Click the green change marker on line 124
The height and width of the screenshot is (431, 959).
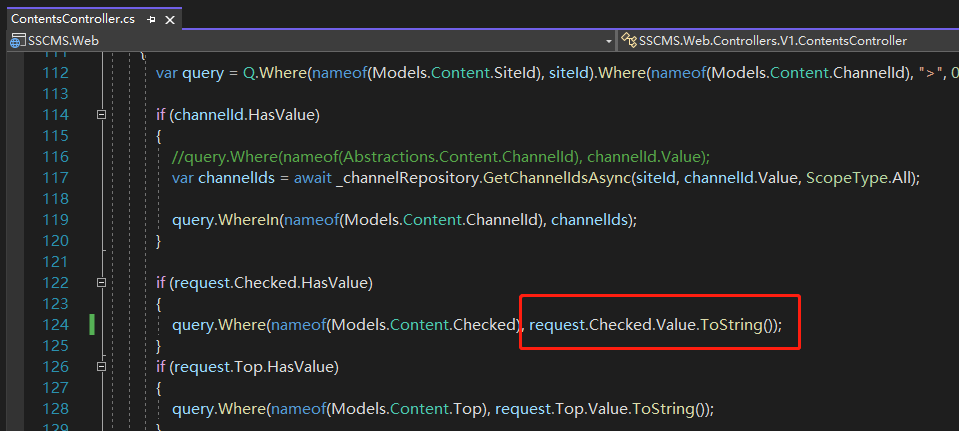click(92, 324)
